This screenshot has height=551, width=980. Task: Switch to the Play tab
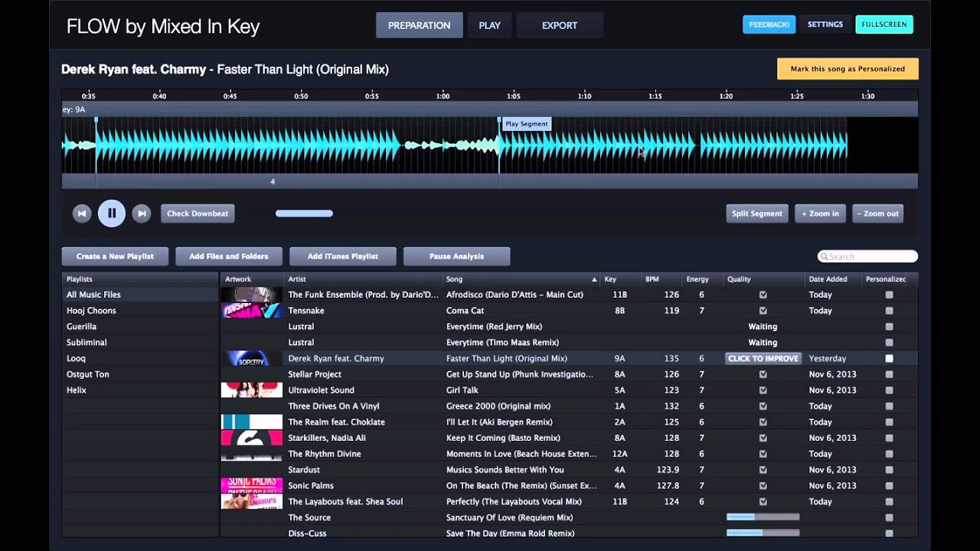click(489, 25)
